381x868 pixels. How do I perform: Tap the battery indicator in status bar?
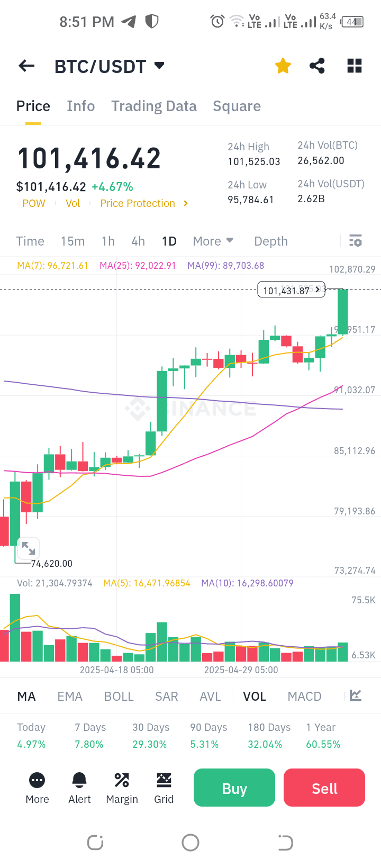(352, 22)
